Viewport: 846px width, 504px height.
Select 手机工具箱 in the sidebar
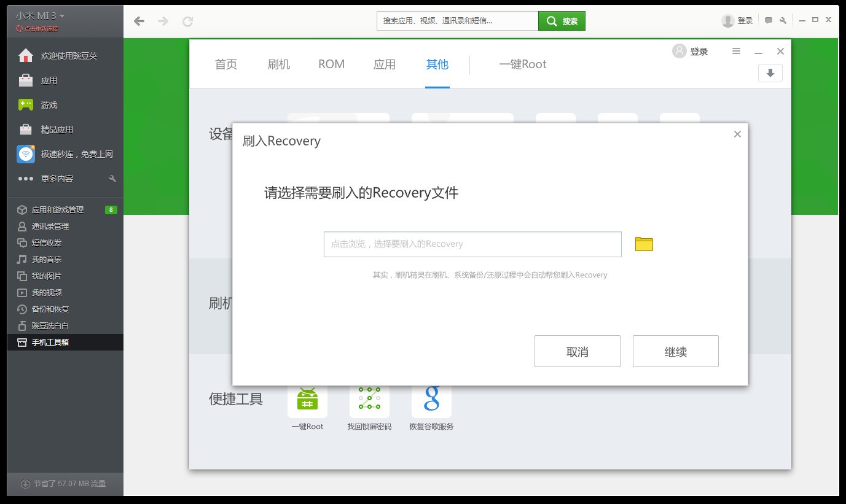point(65,343)
